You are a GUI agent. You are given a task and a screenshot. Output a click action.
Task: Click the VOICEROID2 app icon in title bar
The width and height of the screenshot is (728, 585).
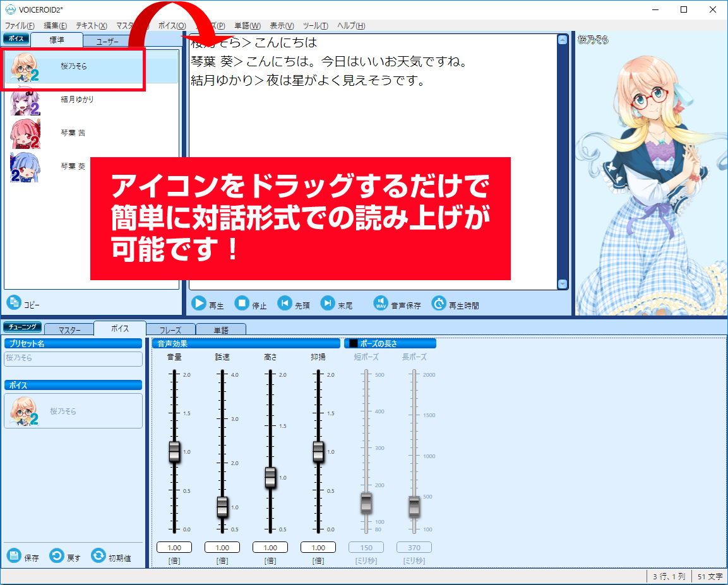(x=10, y=9)
